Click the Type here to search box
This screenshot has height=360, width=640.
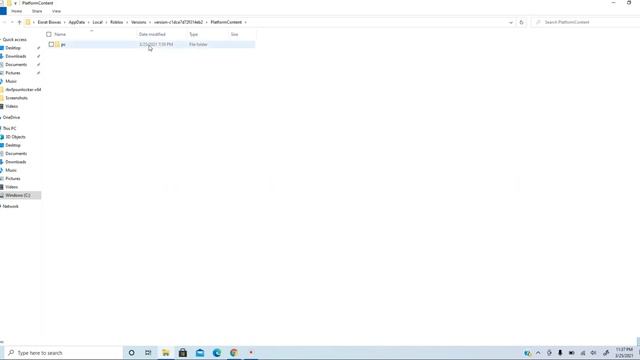tap(63, 353)
